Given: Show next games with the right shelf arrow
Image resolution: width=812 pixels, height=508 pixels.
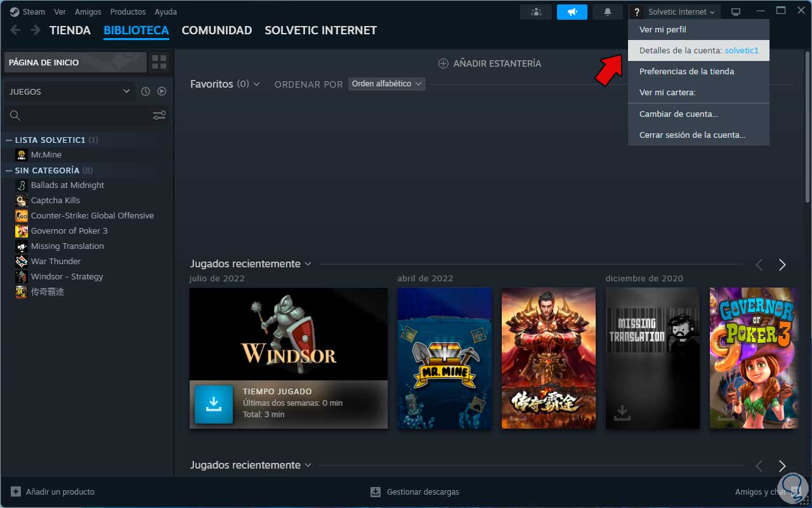Looking at the screenshot, I should coord(782,265).
